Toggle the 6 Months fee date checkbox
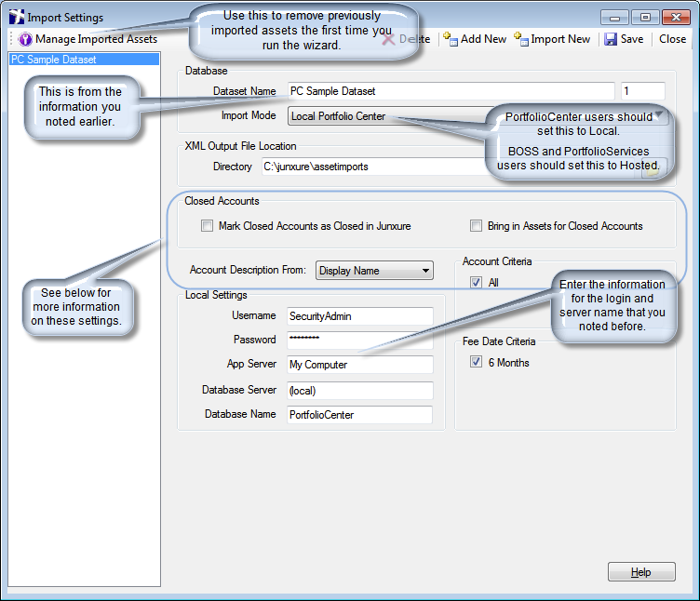 476,362
